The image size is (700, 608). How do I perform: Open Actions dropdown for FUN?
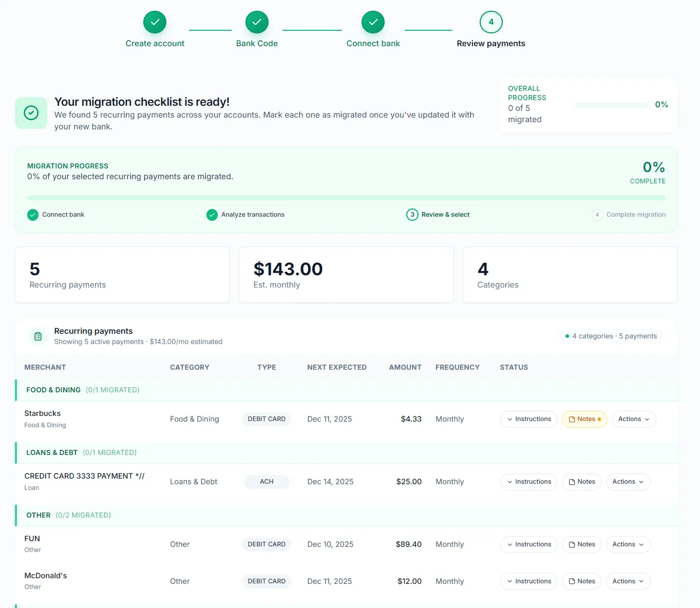tap(628, 544)
